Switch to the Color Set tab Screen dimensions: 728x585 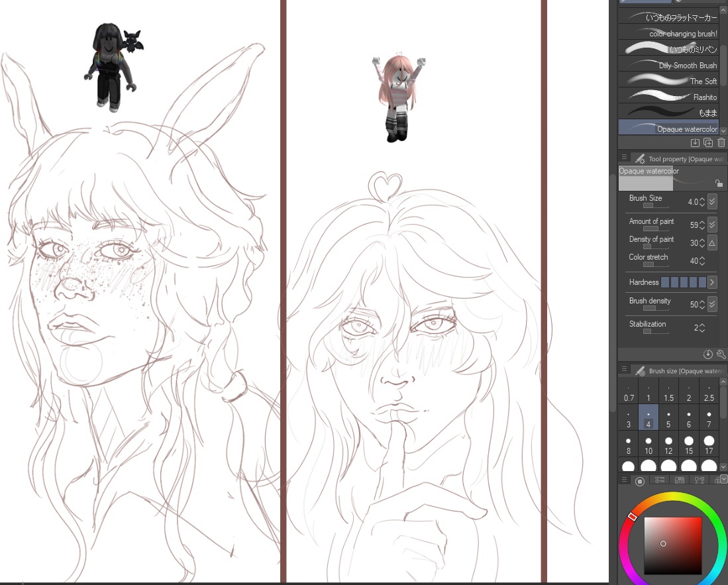680,480
